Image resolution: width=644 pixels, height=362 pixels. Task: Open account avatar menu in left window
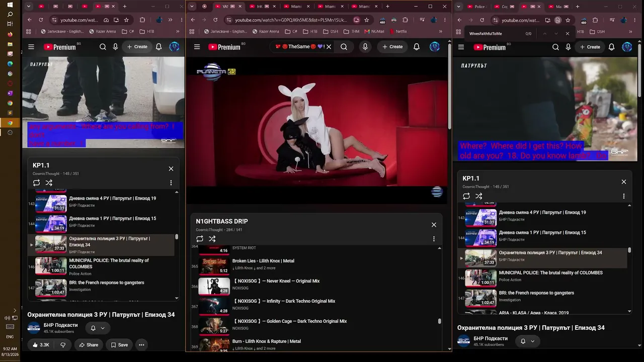174,47
